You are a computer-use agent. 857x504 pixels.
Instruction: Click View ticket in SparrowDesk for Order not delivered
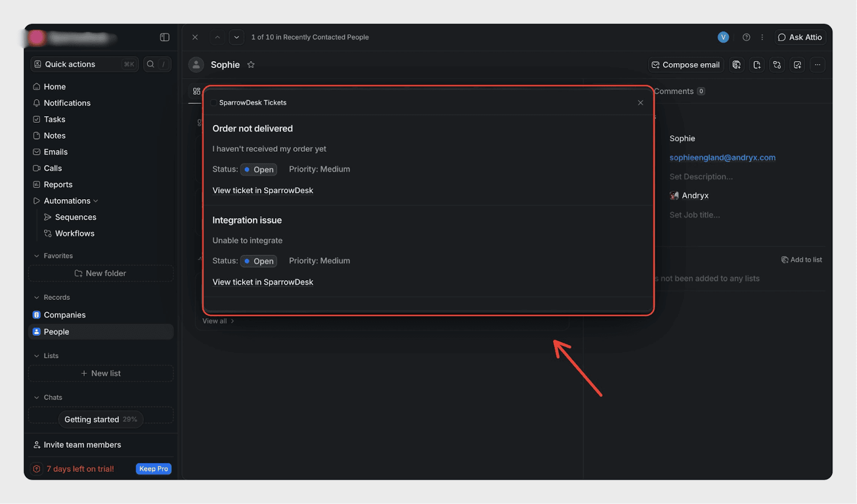point(262,191)
